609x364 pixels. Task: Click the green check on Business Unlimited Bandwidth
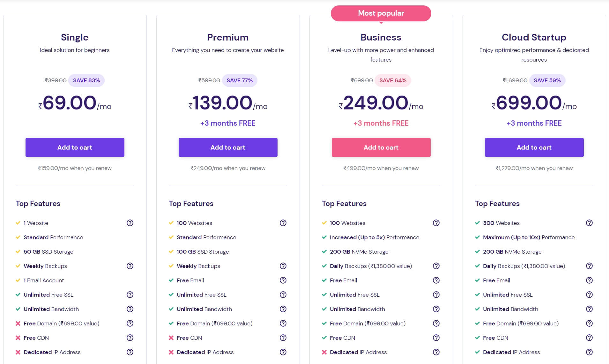324,309
